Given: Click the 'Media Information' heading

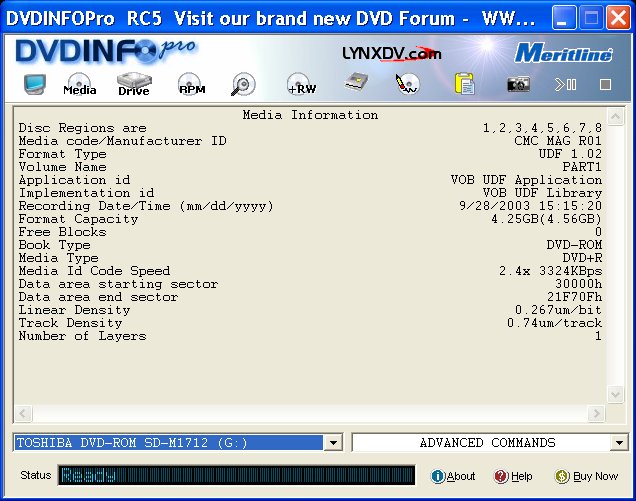Looking at the screenshot, I should coord(310,115).
